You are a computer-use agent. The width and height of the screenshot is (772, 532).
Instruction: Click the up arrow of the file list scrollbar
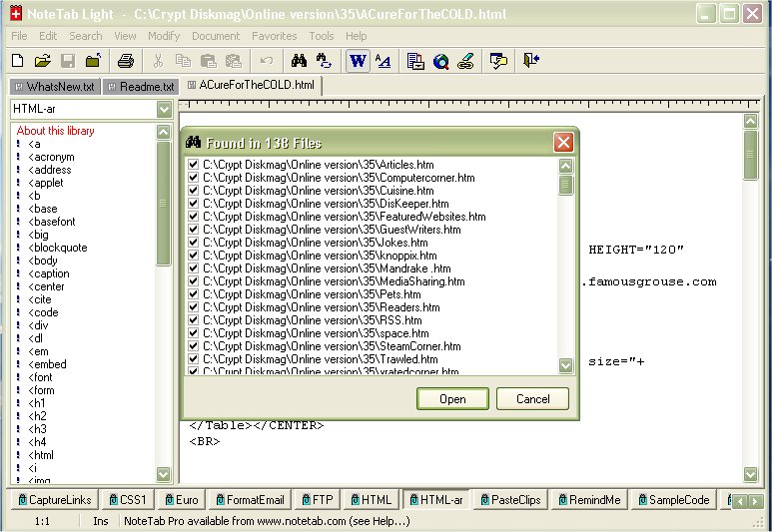click(x=565, y=166)
